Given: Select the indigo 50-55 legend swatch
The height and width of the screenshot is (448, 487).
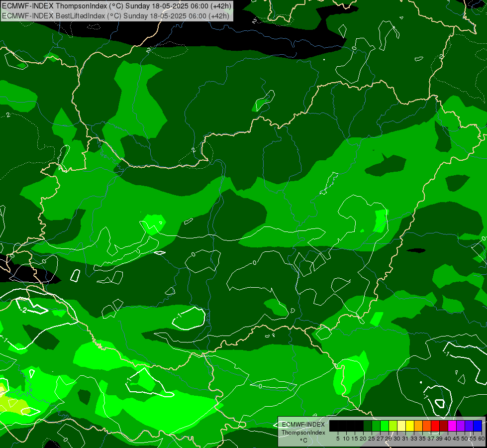Looking at the screenshot, I should click(469, 426).
